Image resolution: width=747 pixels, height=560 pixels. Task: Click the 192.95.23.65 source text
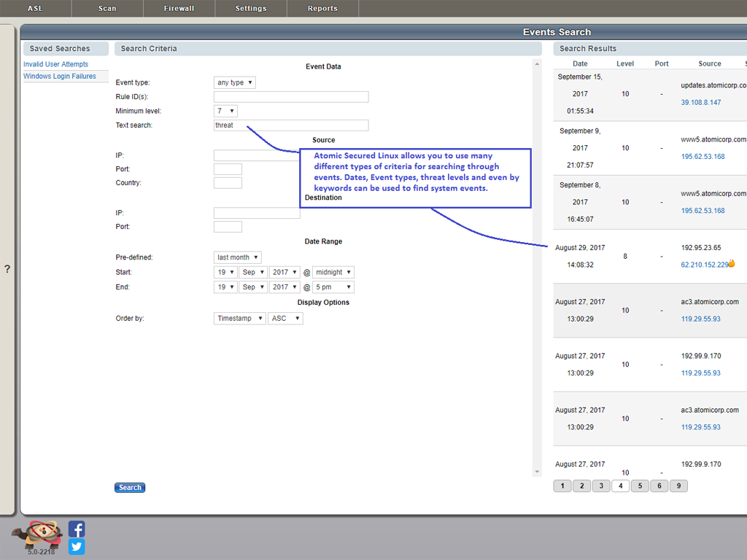(x=701, y=248)
